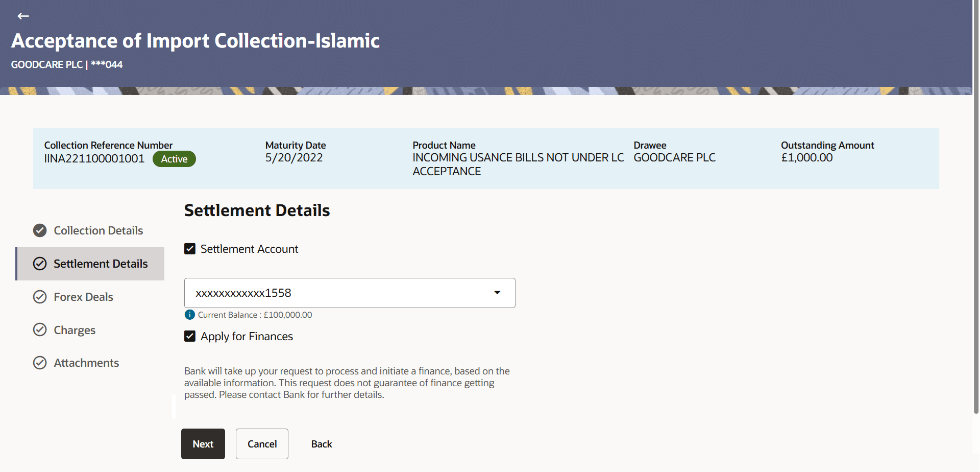Screen dimensions: 980x472
Task: Click the Charges step circle icon
Action: pos(40,329)
